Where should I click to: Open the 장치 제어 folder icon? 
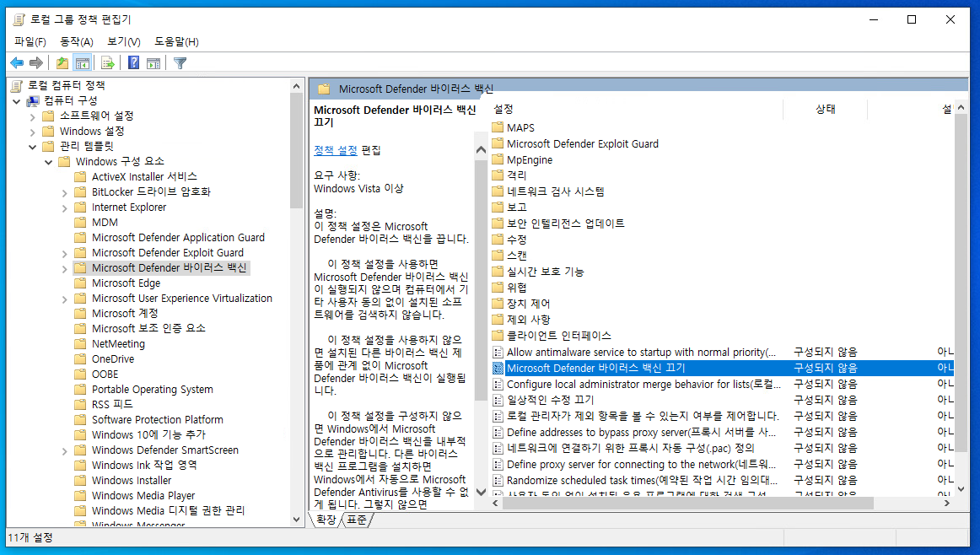coord(498,304)
